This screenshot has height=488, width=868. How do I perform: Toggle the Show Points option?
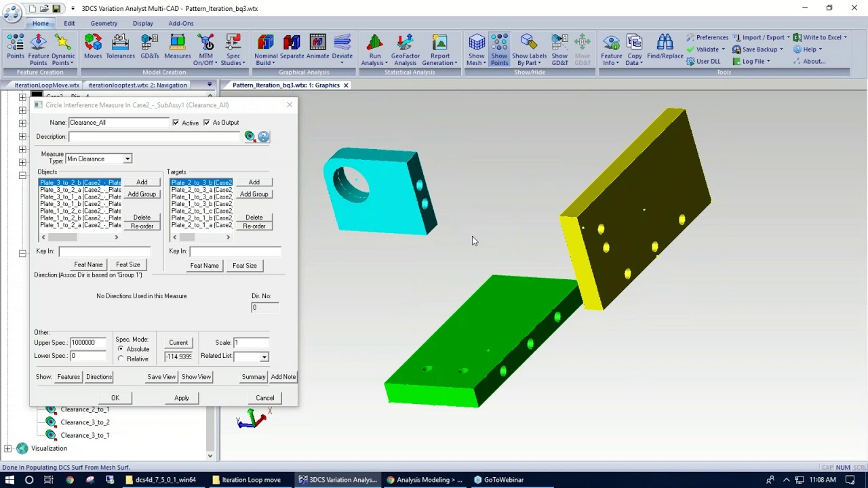point(499,50)
